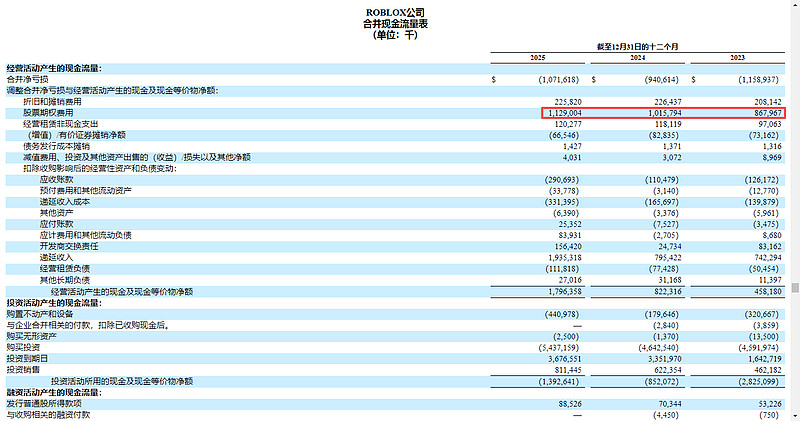Click the 与收购相关的融资付款 row label
The image size is (800, 421).
(x=48, y=415)
